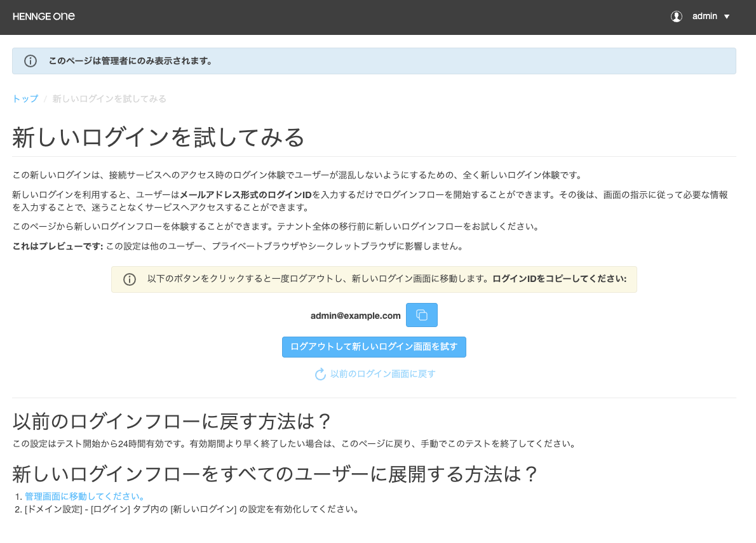
Task: Click the page title 新しいログインを試してみる
Action: click(x=158, y=137)
